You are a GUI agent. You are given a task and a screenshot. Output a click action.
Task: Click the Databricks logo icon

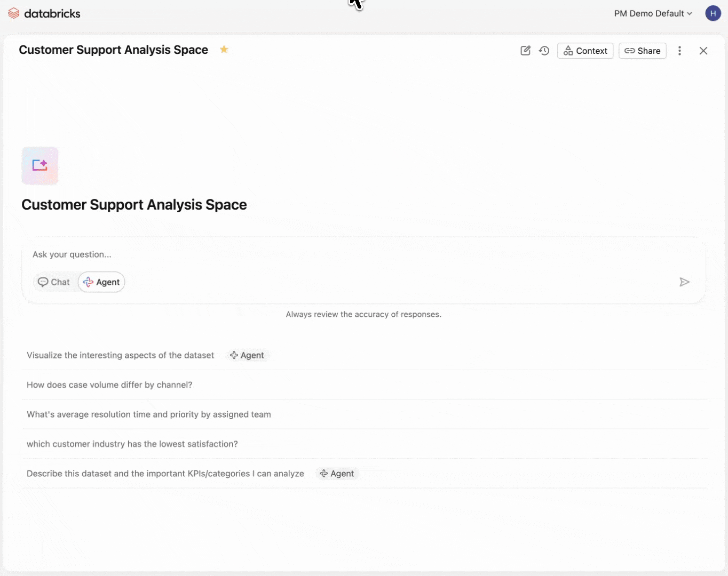pos(14,14)
